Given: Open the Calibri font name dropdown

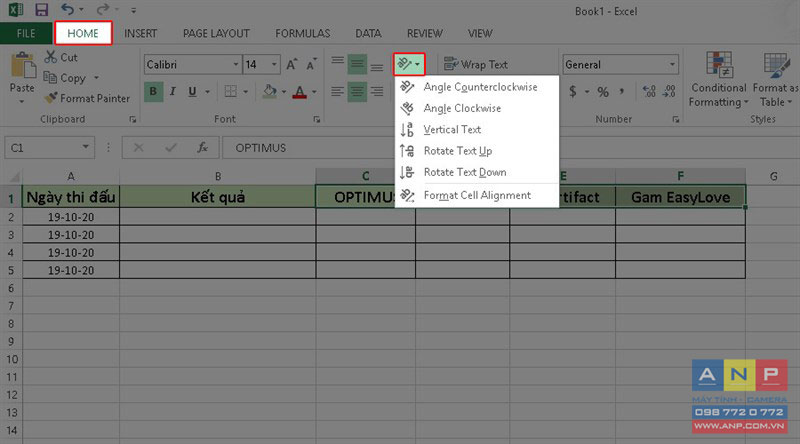Looking at the screenshot, I should pos(235,65).
